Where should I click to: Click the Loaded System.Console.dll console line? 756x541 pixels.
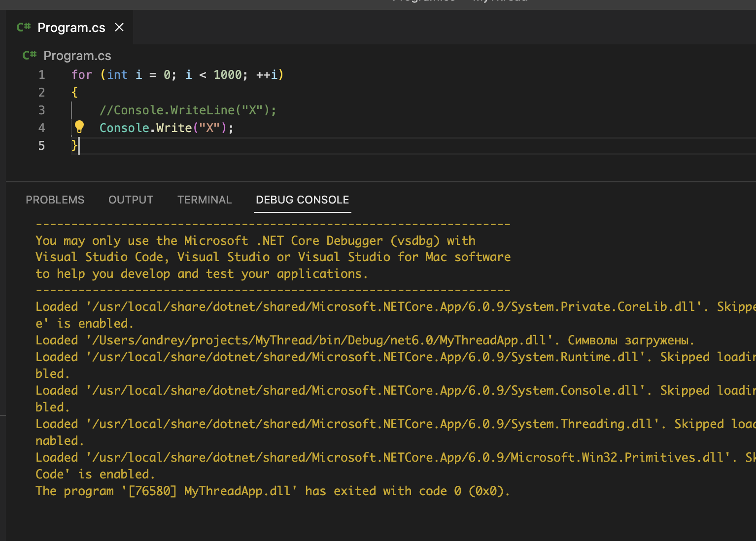click(x=396, y=390)
